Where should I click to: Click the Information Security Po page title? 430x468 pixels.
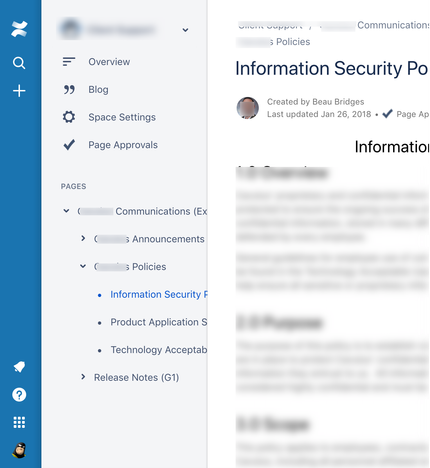332,68
